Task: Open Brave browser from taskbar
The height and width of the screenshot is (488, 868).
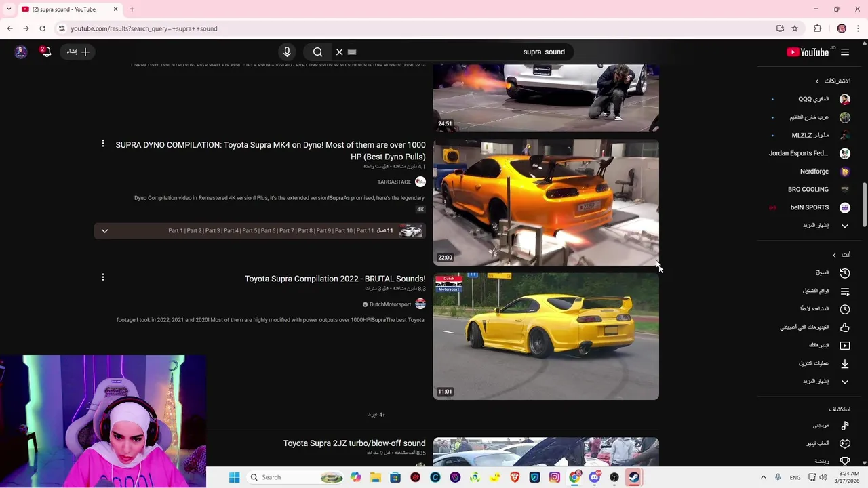Action: pos(515,477)
